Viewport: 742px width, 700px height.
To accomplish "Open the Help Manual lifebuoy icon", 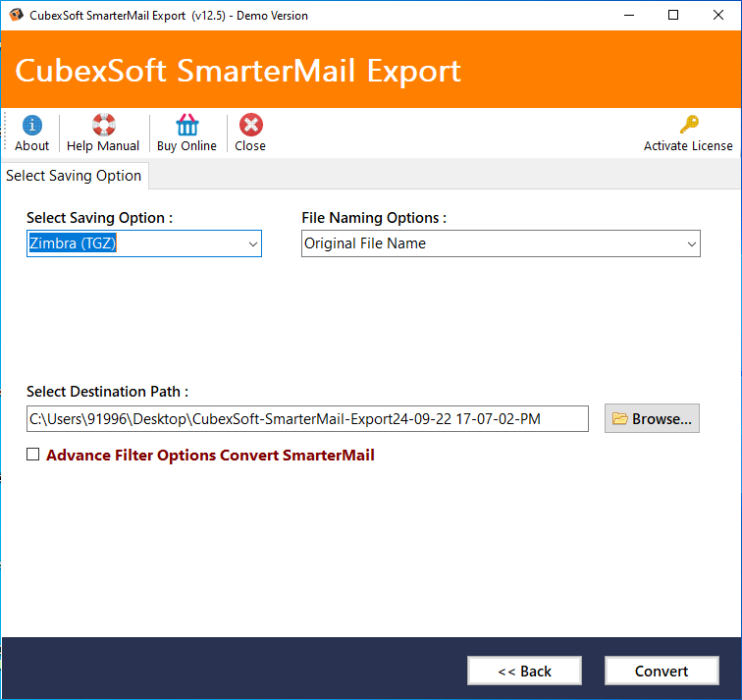I will [103, 125].
